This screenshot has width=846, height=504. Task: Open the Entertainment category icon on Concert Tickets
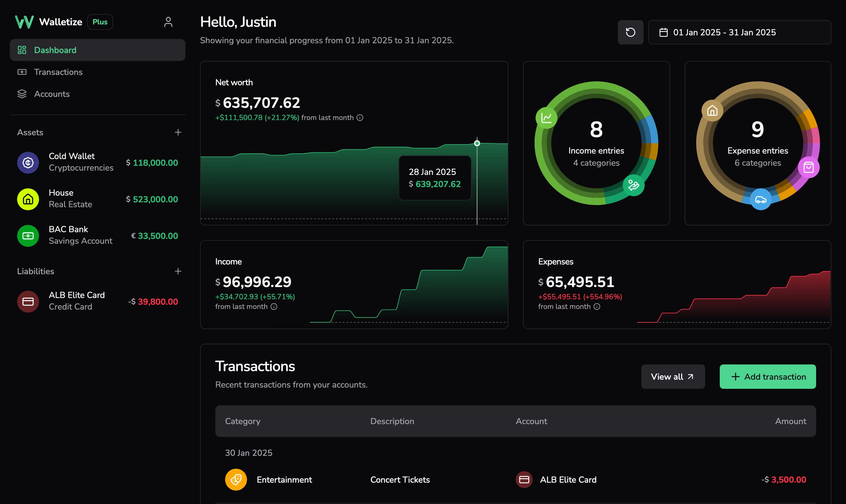pos(235,480)
